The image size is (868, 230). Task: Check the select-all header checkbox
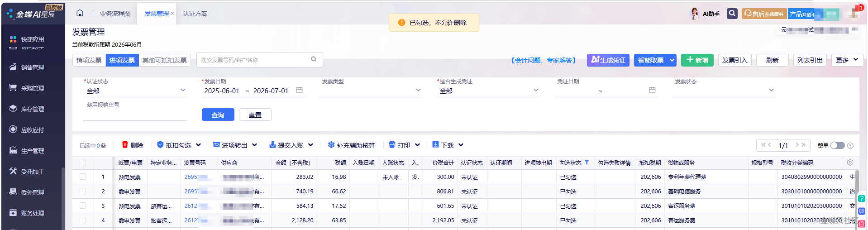coord(83,163)
